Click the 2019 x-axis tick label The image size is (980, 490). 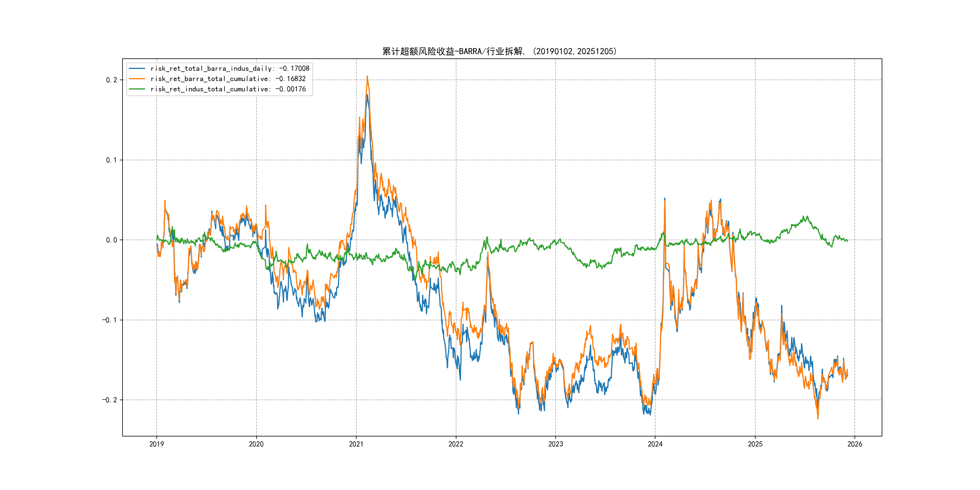[156, 444]
